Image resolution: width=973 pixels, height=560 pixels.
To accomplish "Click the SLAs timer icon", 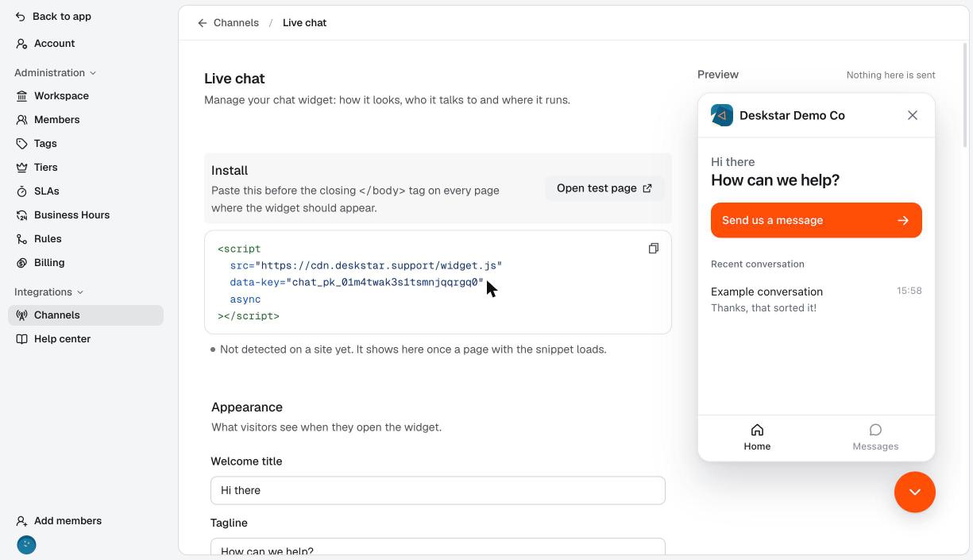I will [21, 191].
